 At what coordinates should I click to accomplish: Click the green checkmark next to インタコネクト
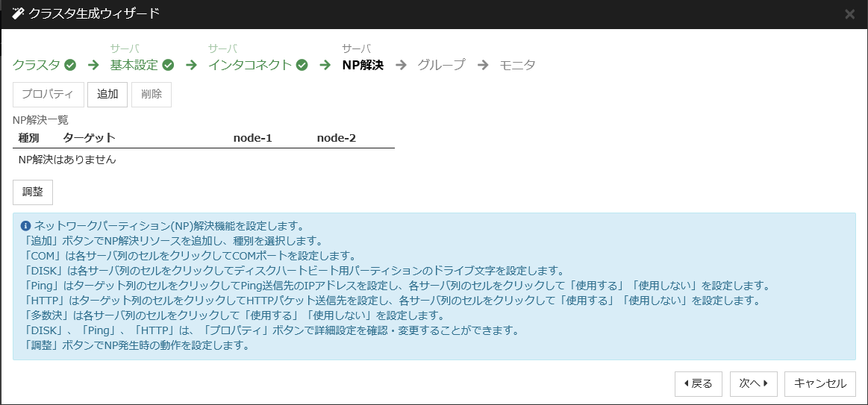click(302, 65)
